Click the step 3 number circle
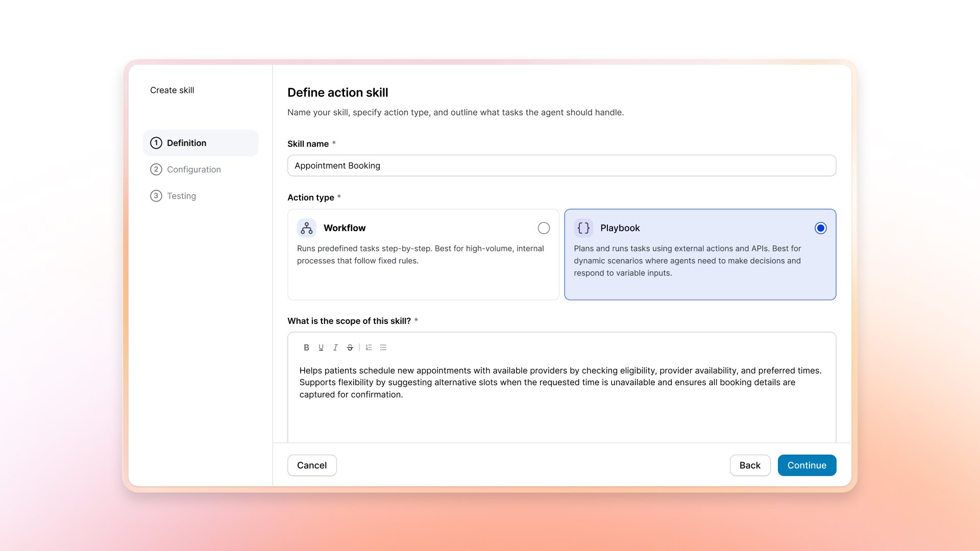980x551 pixels. point(156,196)
